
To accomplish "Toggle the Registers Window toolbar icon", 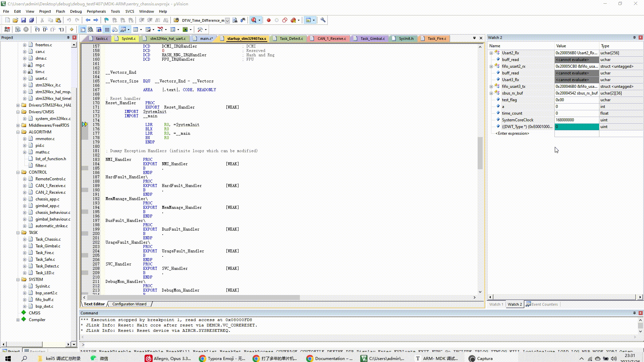I will 107,29.
